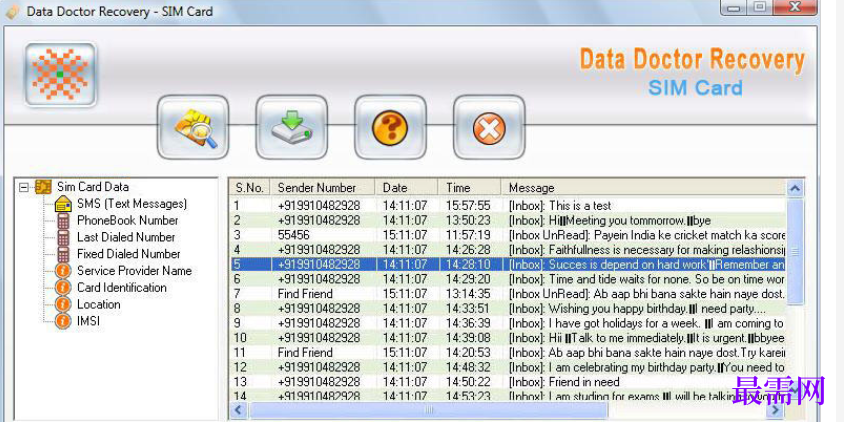Sort by the Time column header

tap(469, 187)
